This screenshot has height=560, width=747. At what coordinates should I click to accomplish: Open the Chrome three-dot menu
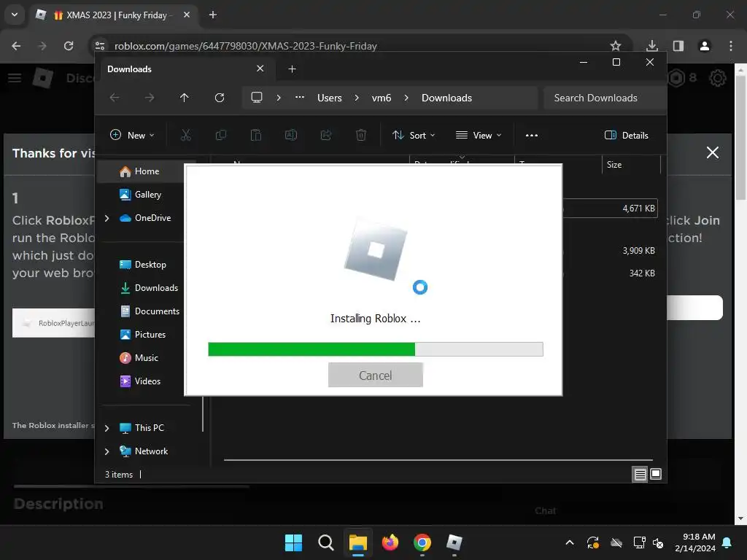tap(731, 46)
